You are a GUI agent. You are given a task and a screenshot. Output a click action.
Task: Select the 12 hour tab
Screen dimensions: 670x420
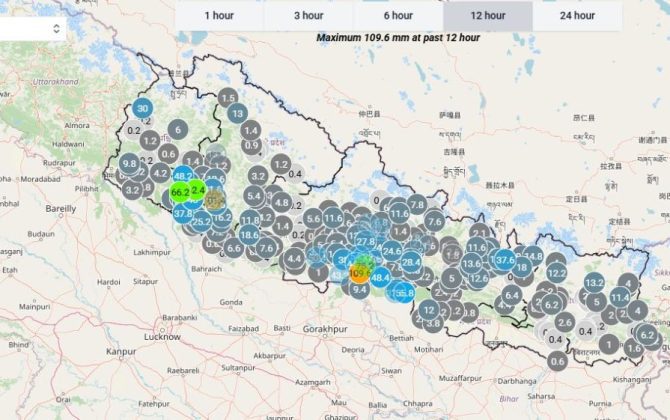[x=487, y=15]
